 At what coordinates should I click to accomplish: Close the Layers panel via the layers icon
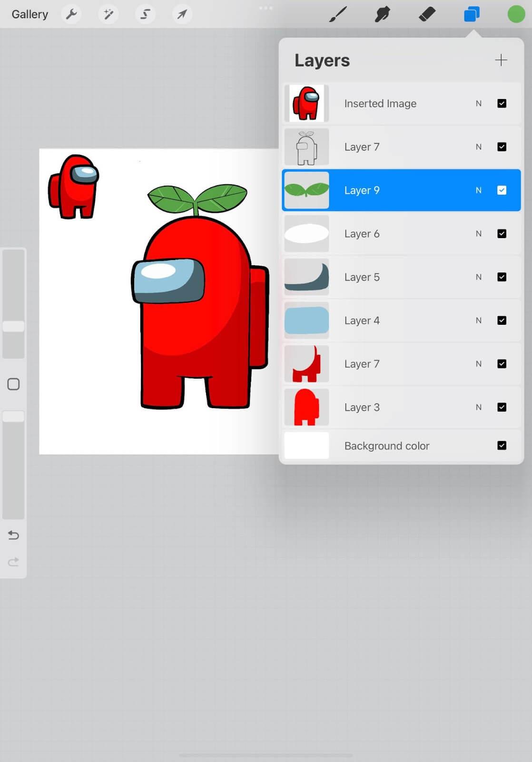472,14
